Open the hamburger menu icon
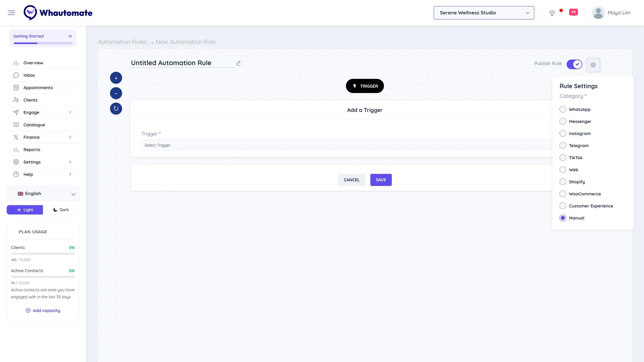The width and height of the screenshot is (644, 362). 11,13
